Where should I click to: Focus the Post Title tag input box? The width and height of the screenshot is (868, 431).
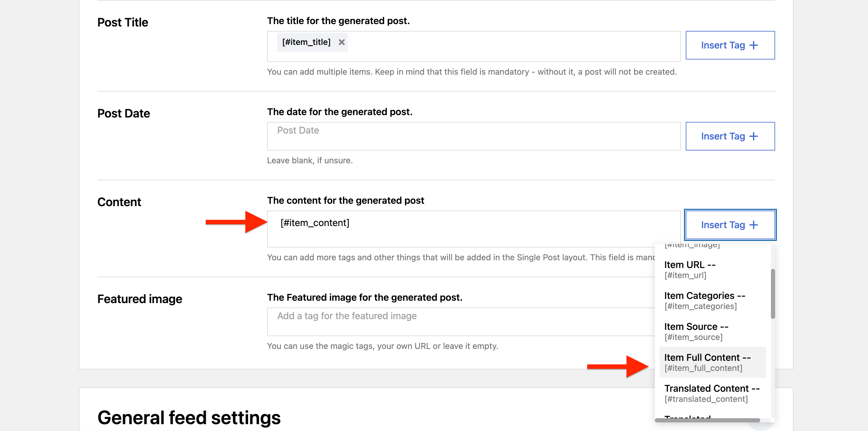coord(505,46)
